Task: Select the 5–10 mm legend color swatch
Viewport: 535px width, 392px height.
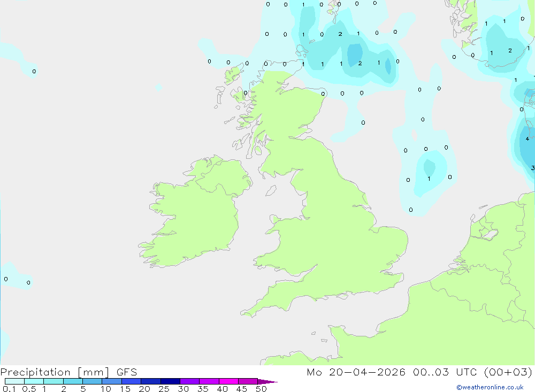Action: tap(93, 381)
